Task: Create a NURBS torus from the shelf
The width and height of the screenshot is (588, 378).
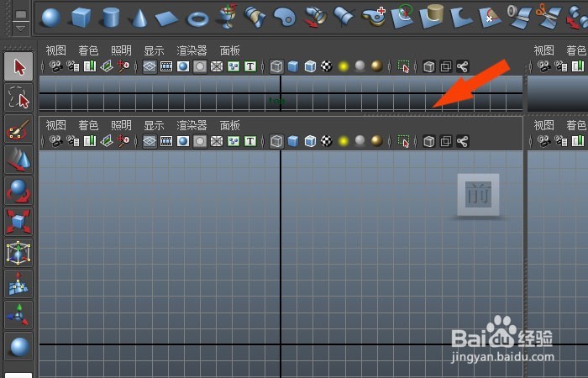Action: point(197,18)
